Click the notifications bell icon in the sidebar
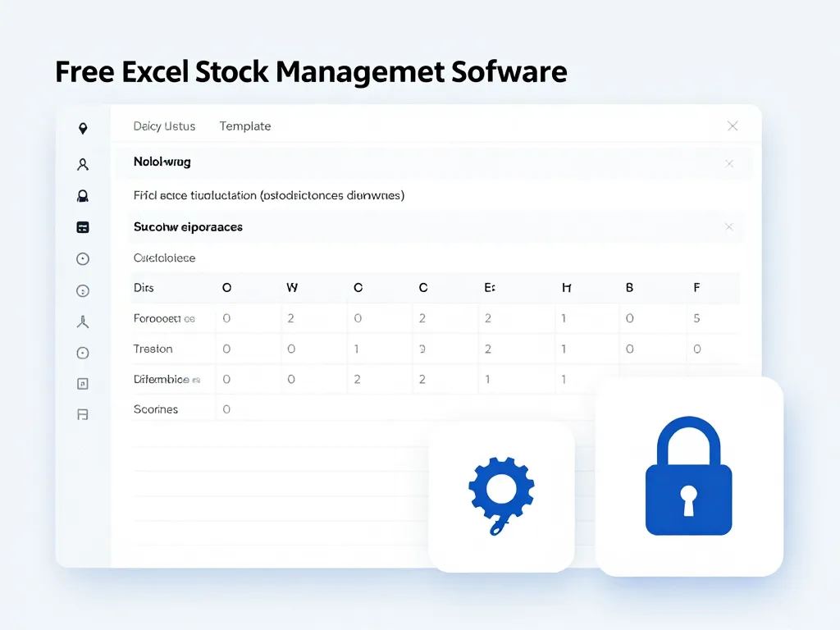The width and height of the screenshot is (840, 630). [82, 195]
